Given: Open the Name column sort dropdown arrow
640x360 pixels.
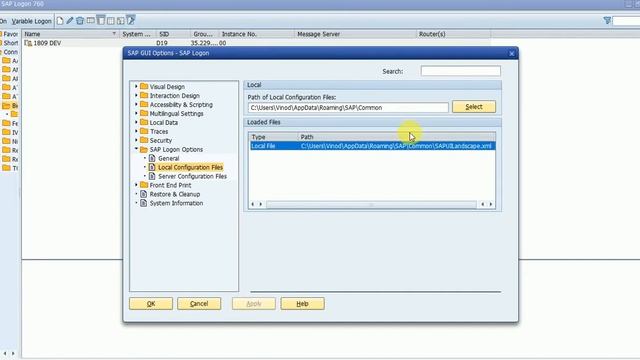Looking at the screenshot, I should [114, 34].
